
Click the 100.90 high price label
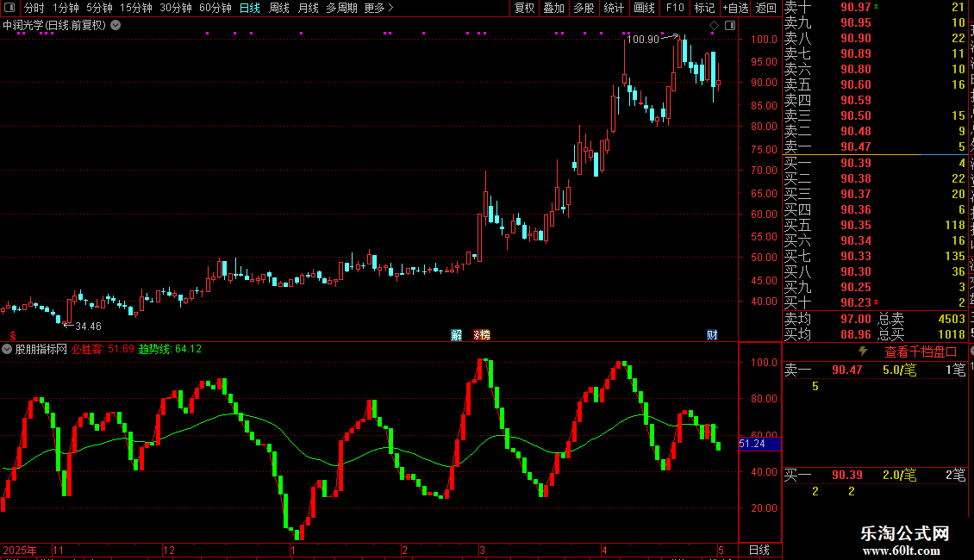(x=643, y=39)
